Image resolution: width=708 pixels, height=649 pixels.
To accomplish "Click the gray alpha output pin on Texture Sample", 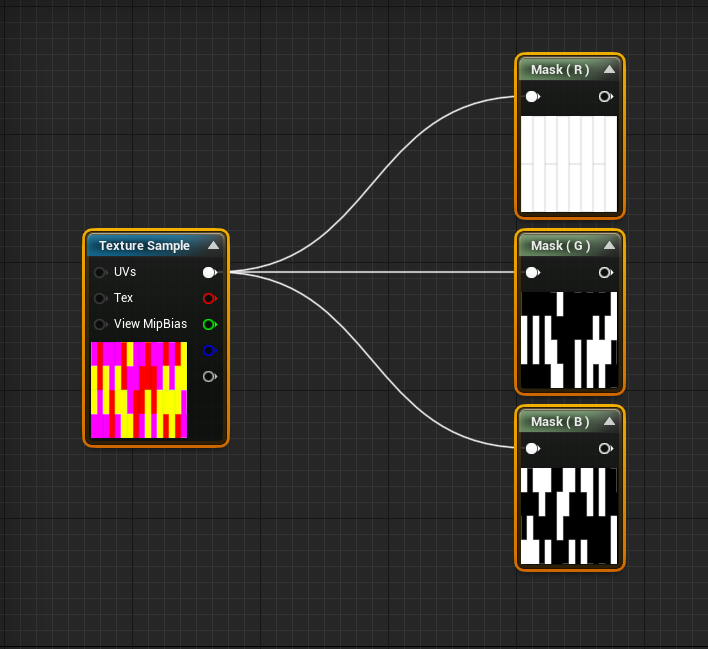I will tap(210, 376).
